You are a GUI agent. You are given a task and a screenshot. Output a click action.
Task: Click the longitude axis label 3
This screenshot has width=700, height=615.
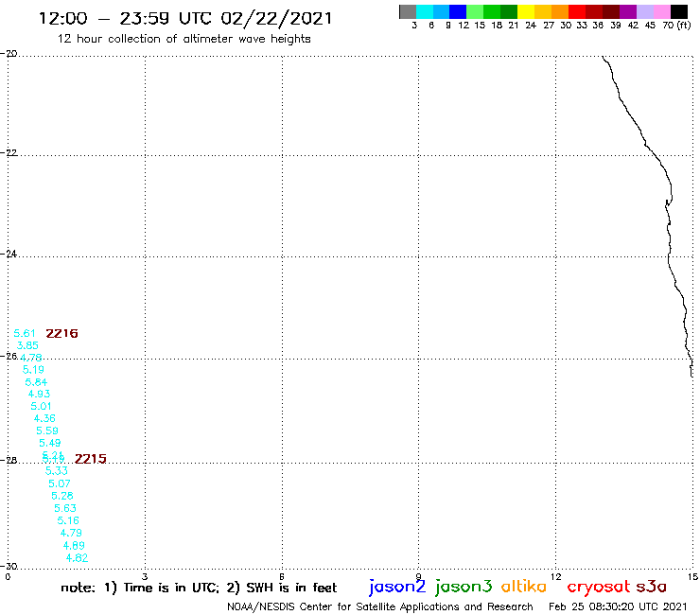(145, 576)
